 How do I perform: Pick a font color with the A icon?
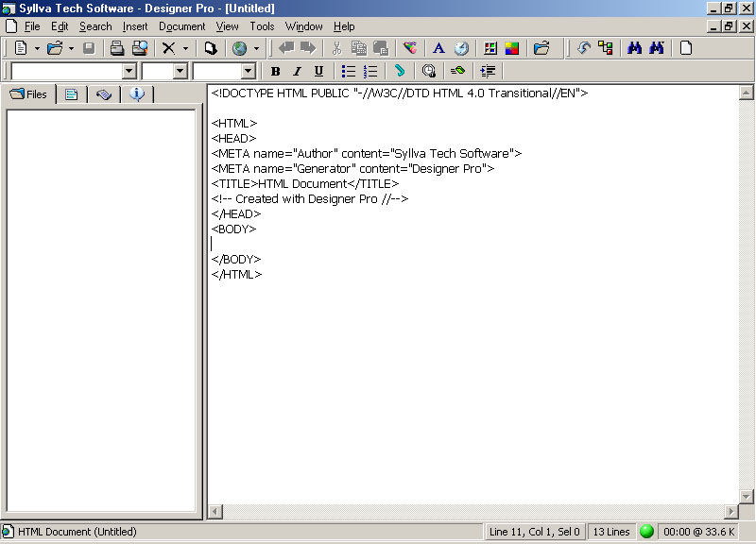coord(438,46)
